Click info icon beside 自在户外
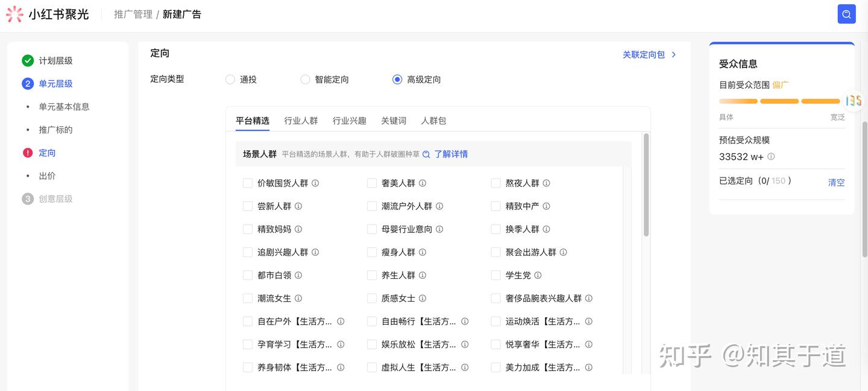This screenshot has width=868, height=391. pos(341,321)
